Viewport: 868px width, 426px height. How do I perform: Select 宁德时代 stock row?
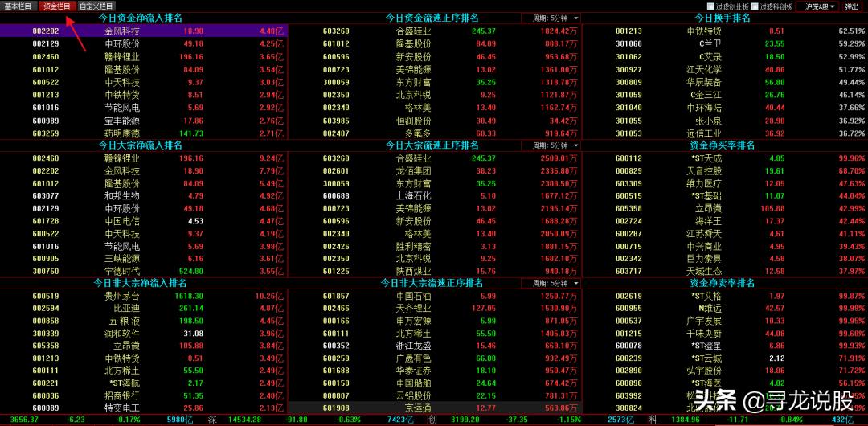tap(144, 271)
